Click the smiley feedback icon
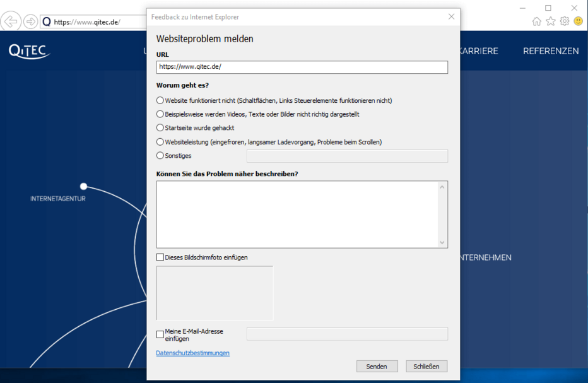The image size is (588, 383). click(579, 21)
